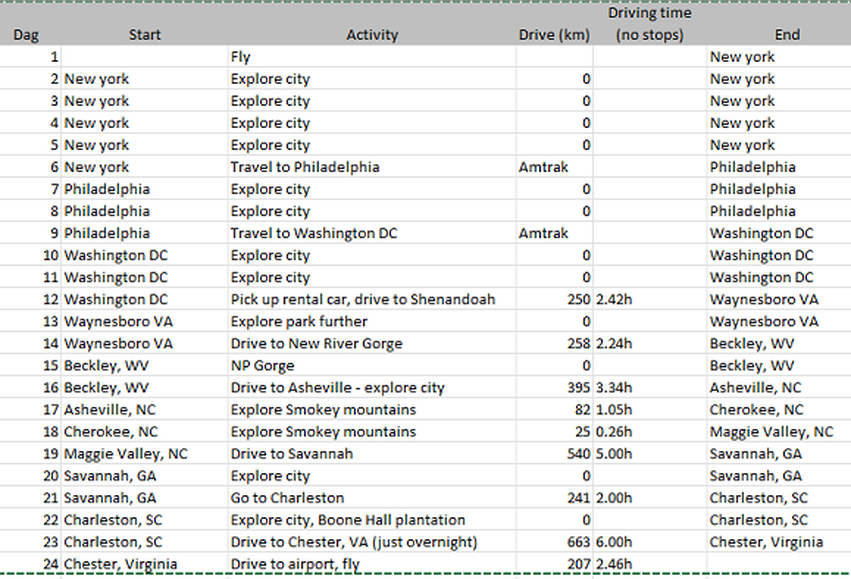Screen dimensions: 851x579
Task: Select the 241 km drive cell
Action: [x=554, y=498]
